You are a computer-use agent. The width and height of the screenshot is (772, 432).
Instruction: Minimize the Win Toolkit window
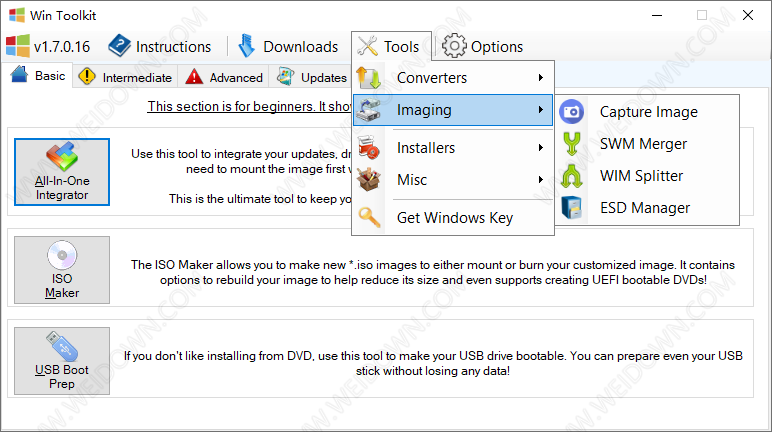(x=657, y=15)
